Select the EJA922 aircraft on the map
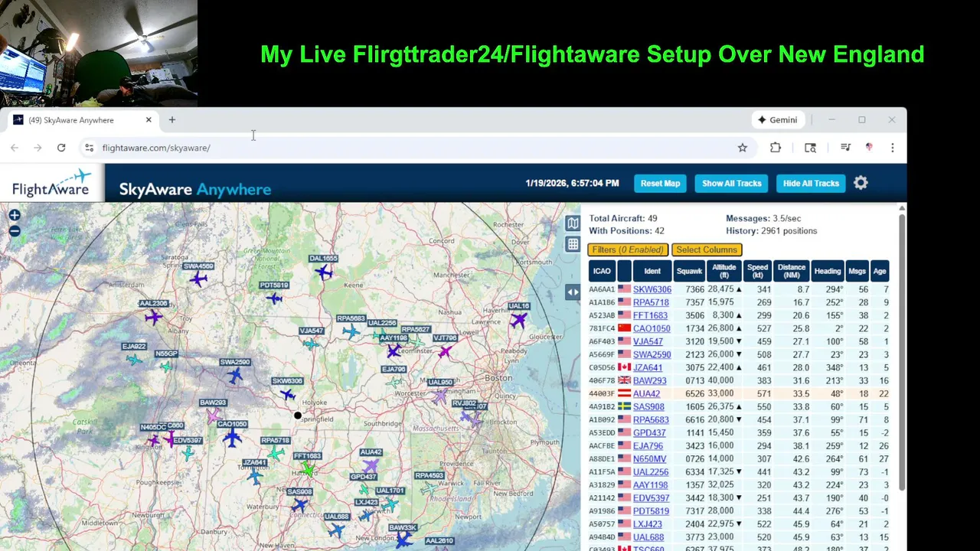The image size is (980, 551). pyautogui.click(x=135, y=359)
